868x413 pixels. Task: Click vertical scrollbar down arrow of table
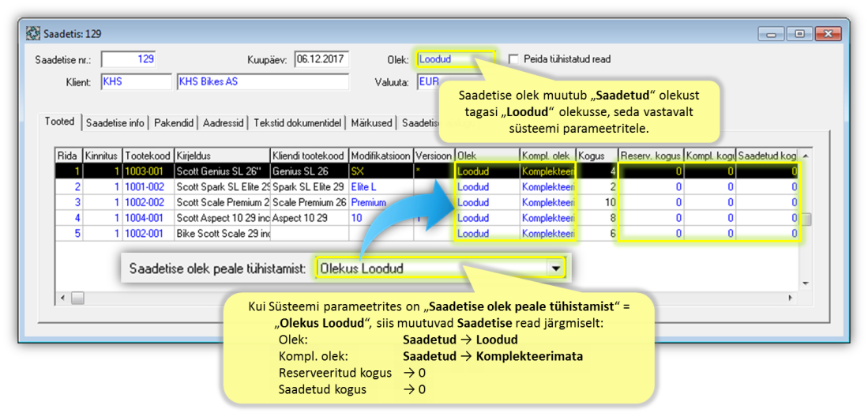(x=806, y=283)
